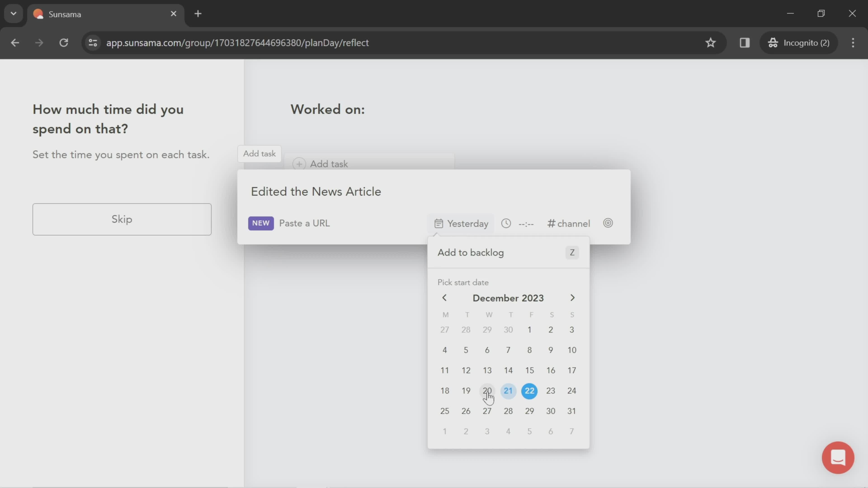Open the objective target icon
This screenshot has height=488, width=868.
point(608,223)
